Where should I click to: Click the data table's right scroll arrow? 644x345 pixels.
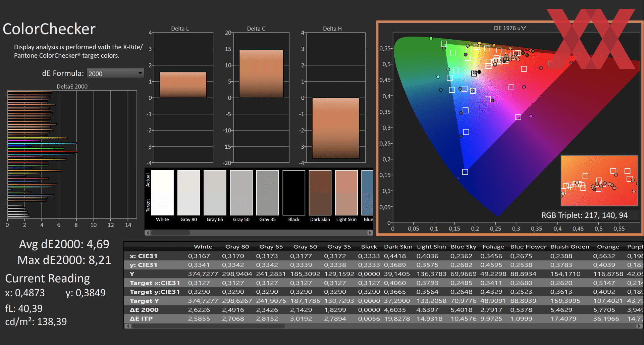click(640, 326)
